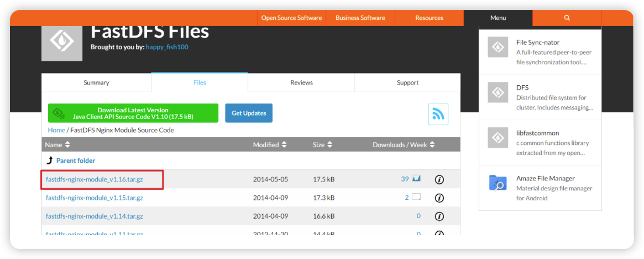Open the search magnifier icon
The height and width of the screenshot is (259, 644).
pyautogui.click(x=567, y=18)
